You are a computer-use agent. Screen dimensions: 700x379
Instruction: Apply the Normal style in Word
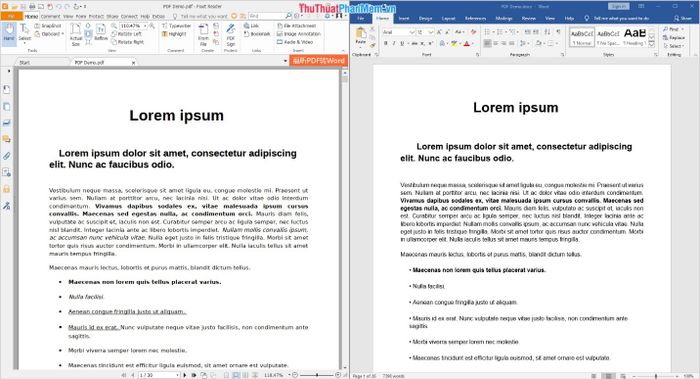tap(582, 37)
